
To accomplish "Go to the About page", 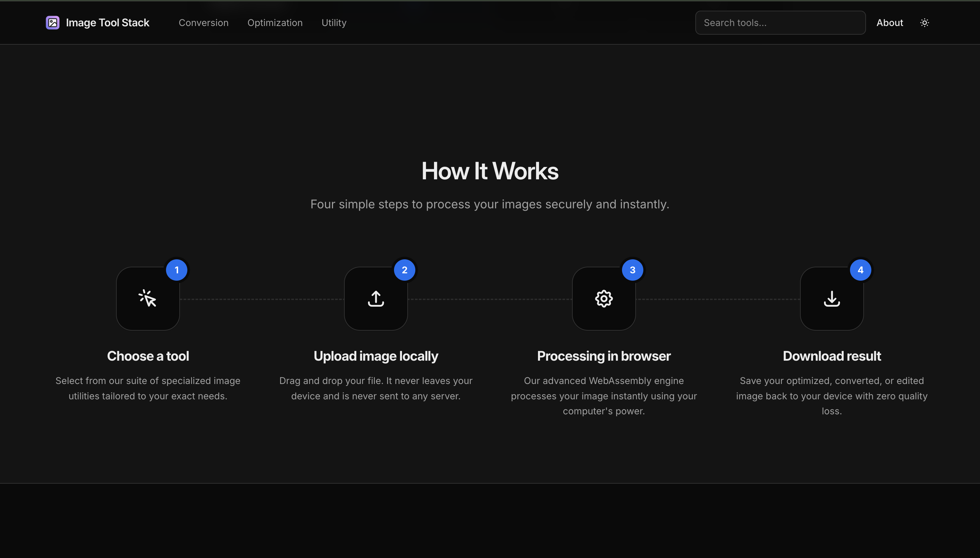I will [x=890, y=23].
